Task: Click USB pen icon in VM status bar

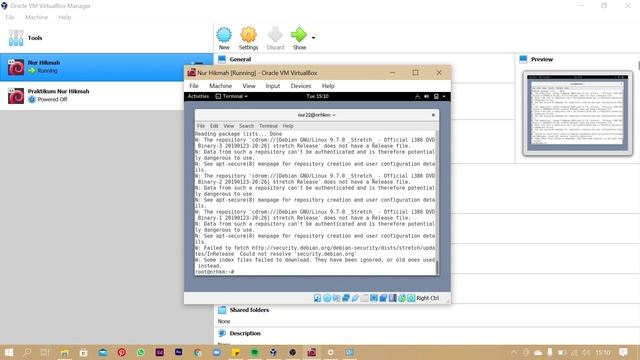Action: coord(355,298)
